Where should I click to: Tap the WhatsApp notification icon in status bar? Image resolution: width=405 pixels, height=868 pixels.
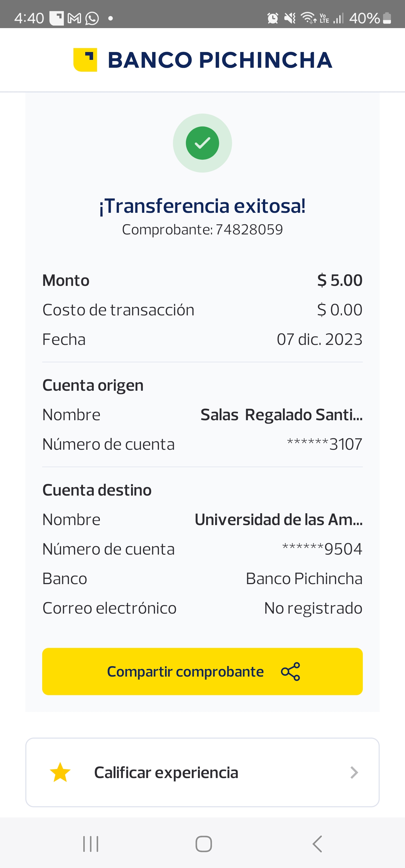pyautogui.click(x=92, y=18)
